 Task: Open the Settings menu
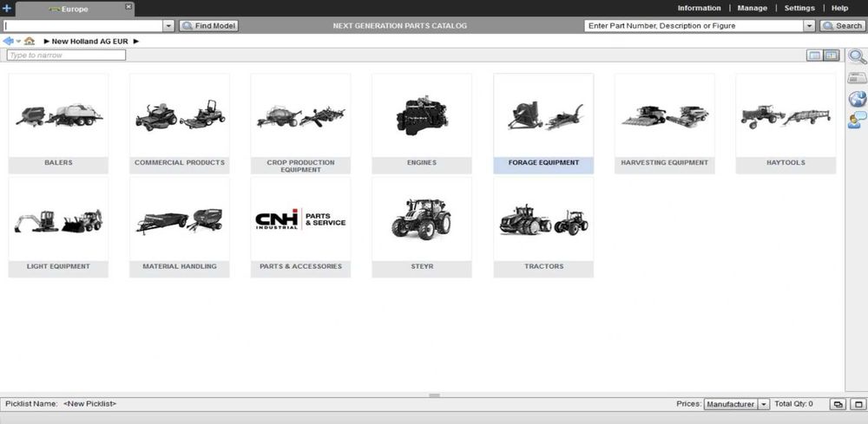point(799,9)
